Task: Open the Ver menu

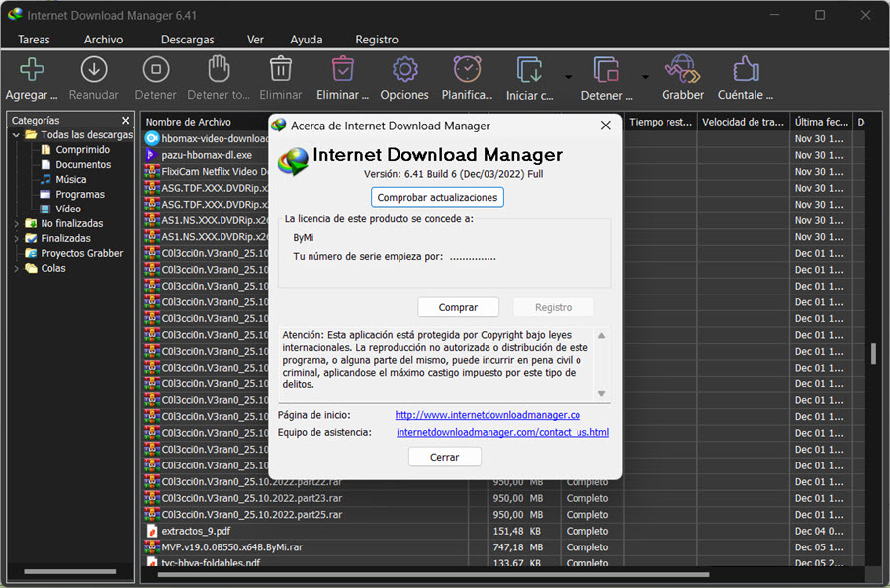Action: (255, 40)
